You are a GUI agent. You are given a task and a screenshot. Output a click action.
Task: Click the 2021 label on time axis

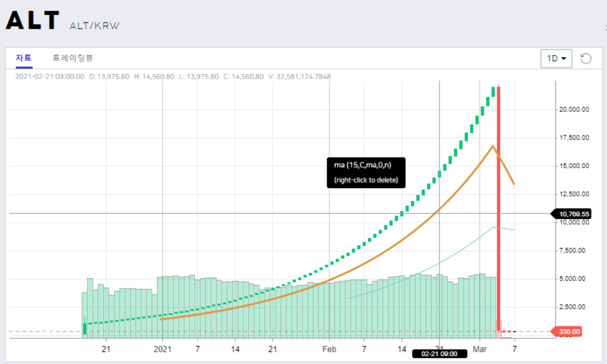162,349
